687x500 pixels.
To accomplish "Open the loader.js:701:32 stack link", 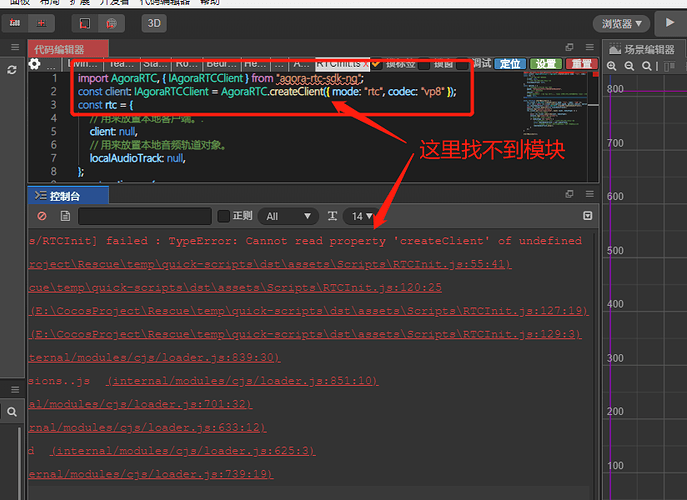I will (x=140, y=404).
